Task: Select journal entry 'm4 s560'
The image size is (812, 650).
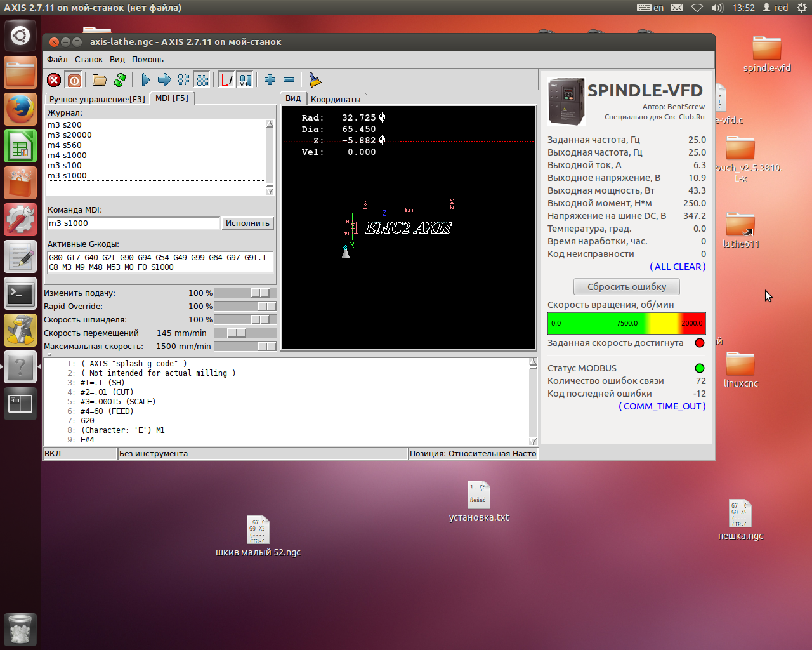Action: pos(156,145)
